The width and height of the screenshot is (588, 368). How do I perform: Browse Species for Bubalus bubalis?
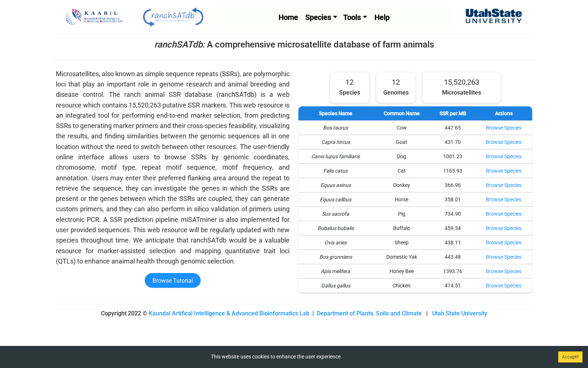[503, 228]
